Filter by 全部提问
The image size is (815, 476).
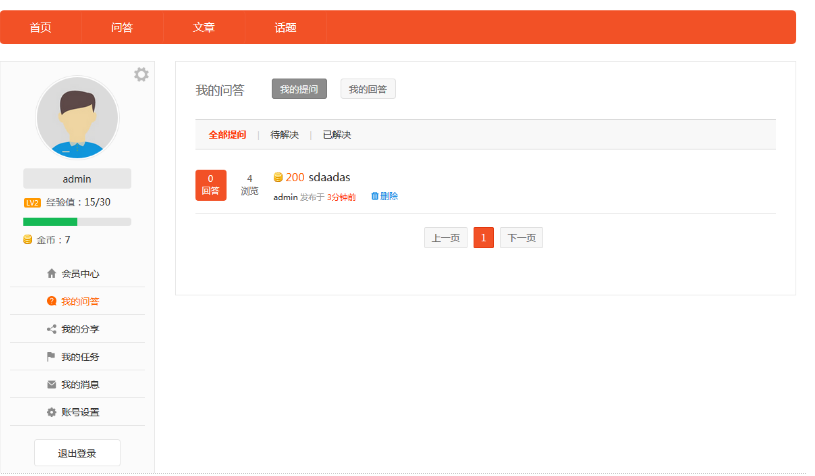pos(227,135)
